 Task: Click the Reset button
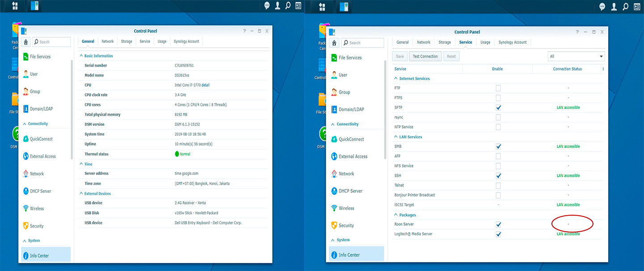[x=451, y=57]
